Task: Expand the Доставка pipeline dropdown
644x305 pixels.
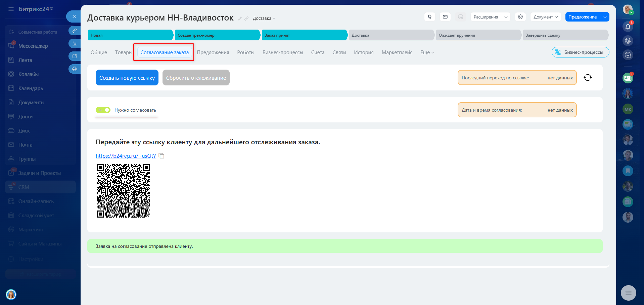Action: pos(264,18)
